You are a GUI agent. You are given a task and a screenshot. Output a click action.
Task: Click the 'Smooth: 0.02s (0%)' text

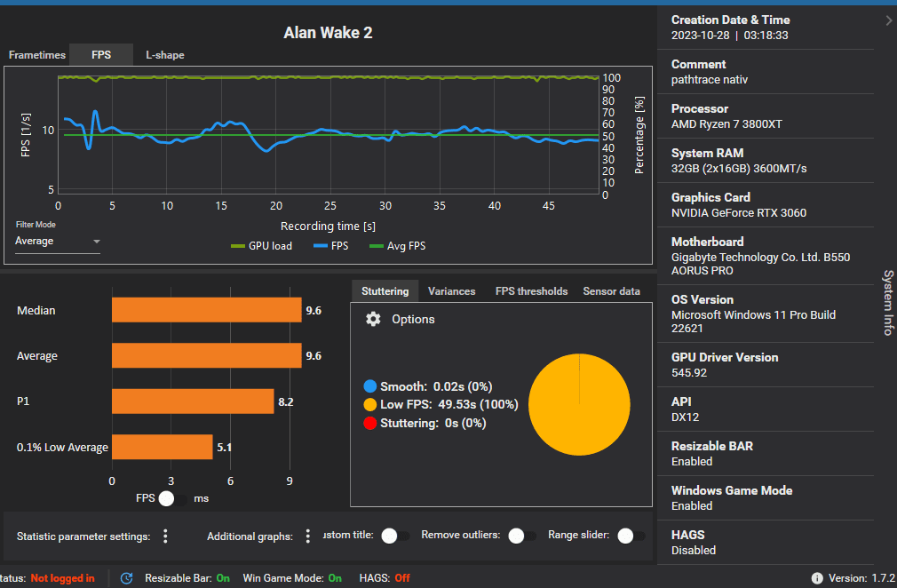coord(436,386)
